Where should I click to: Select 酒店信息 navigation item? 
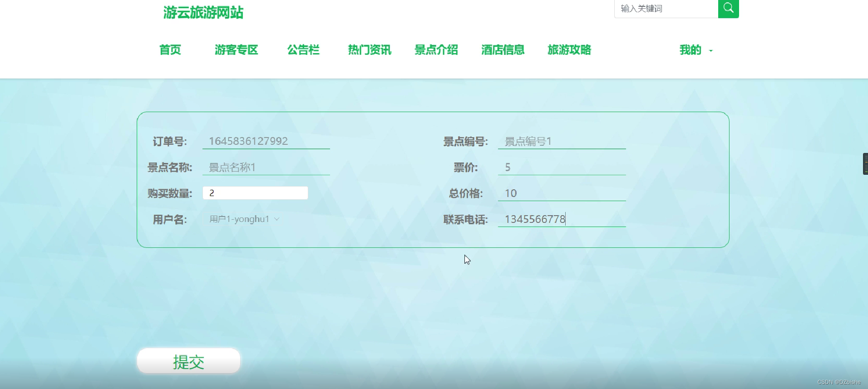pos(503,50)
